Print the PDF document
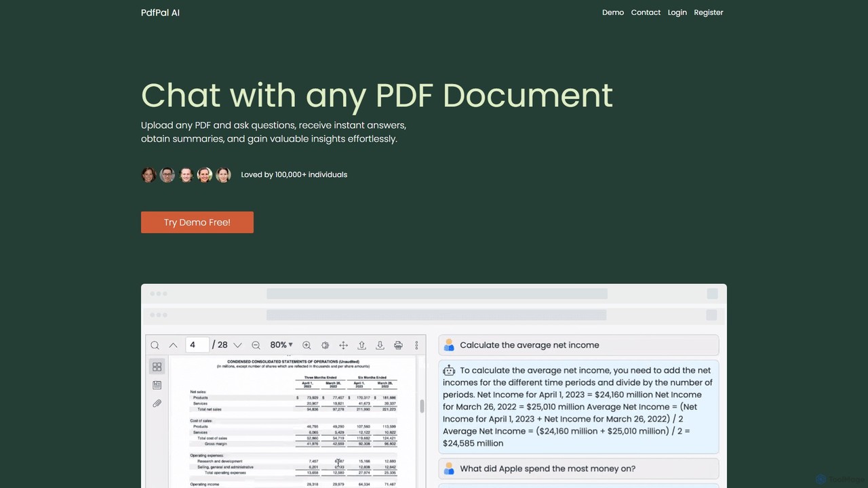 pos(398,345)
